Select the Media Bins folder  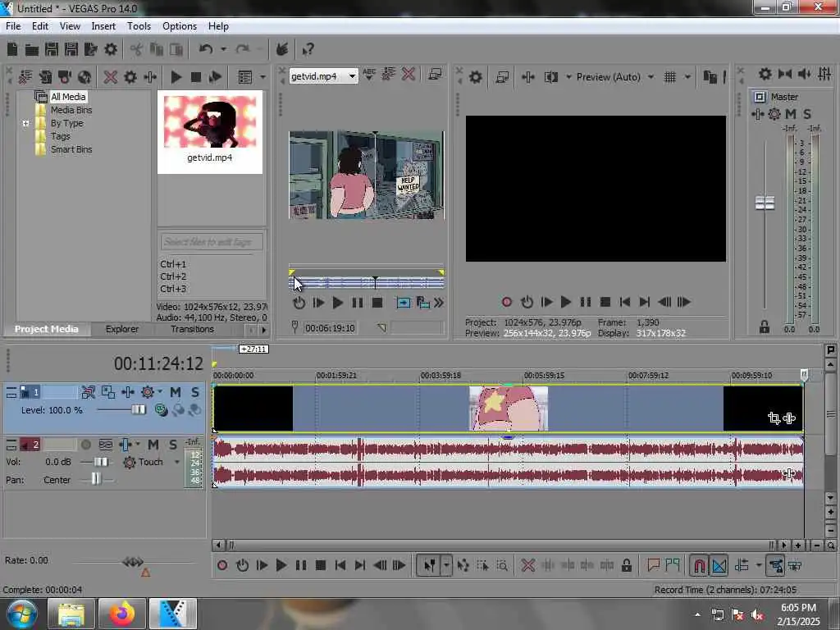[x=71, y=111]
